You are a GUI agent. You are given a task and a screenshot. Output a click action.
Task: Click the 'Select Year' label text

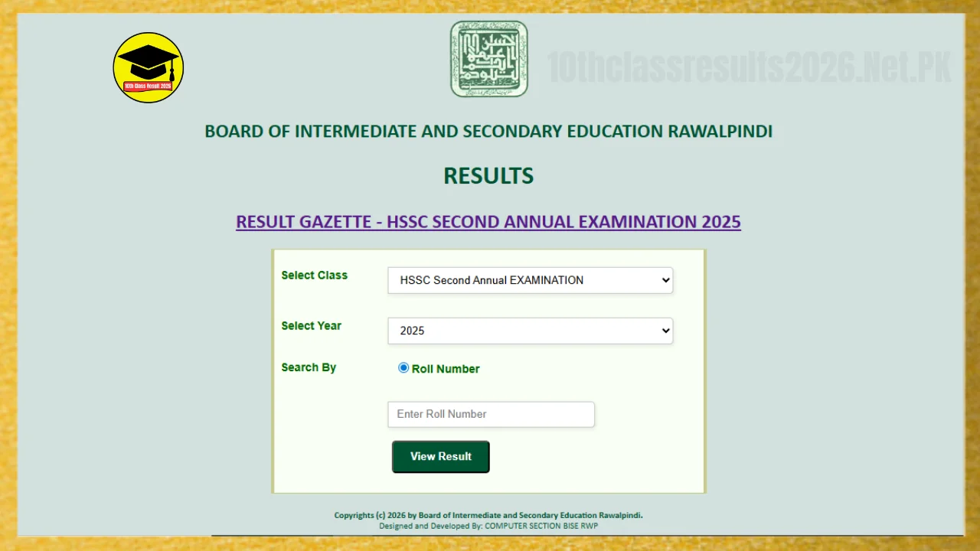(x=312, y=326)
